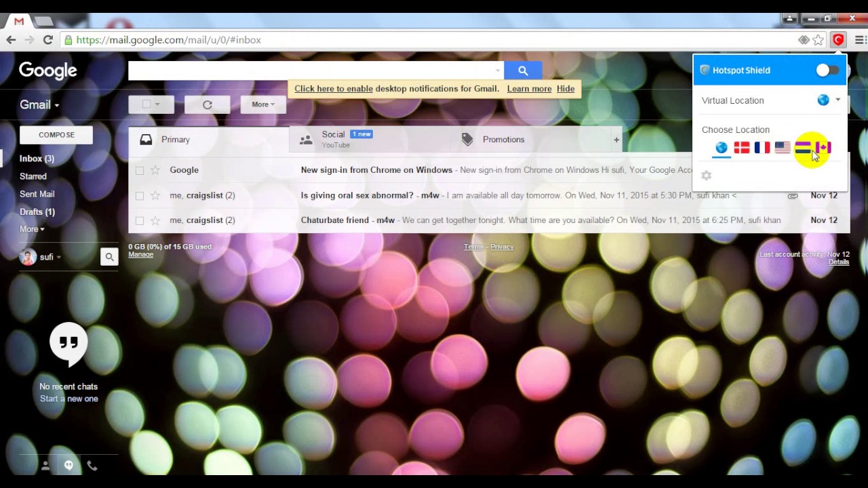
Task: Click the refresh inbox button
Action: 208,104
